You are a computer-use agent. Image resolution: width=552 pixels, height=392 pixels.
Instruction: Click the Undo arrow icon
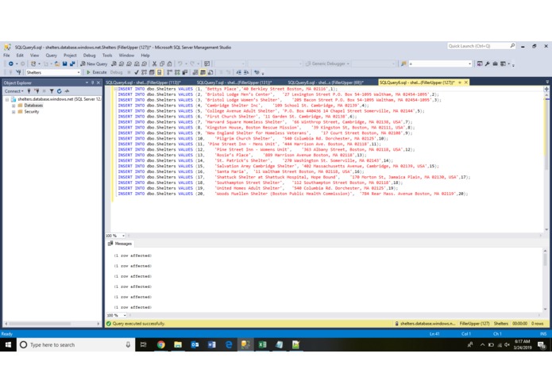179,63
